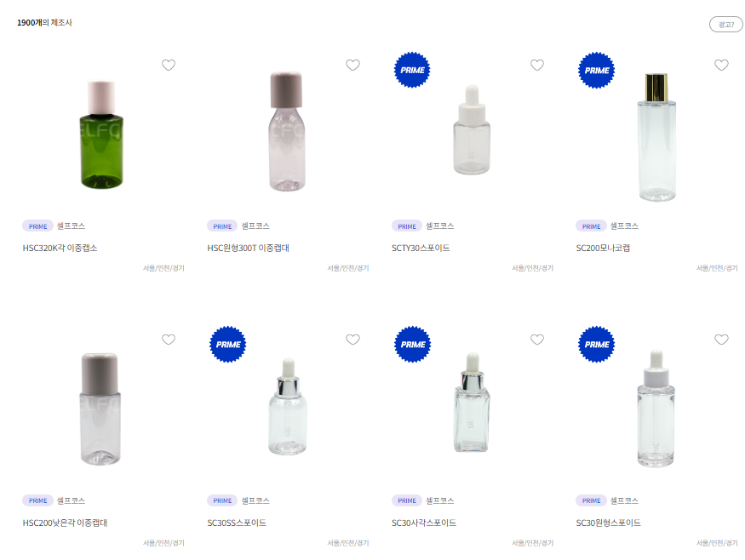The image size is (745, 560).
Task: Select the PRIME seal on SC30SS스포이드
Action: point(228,345)
